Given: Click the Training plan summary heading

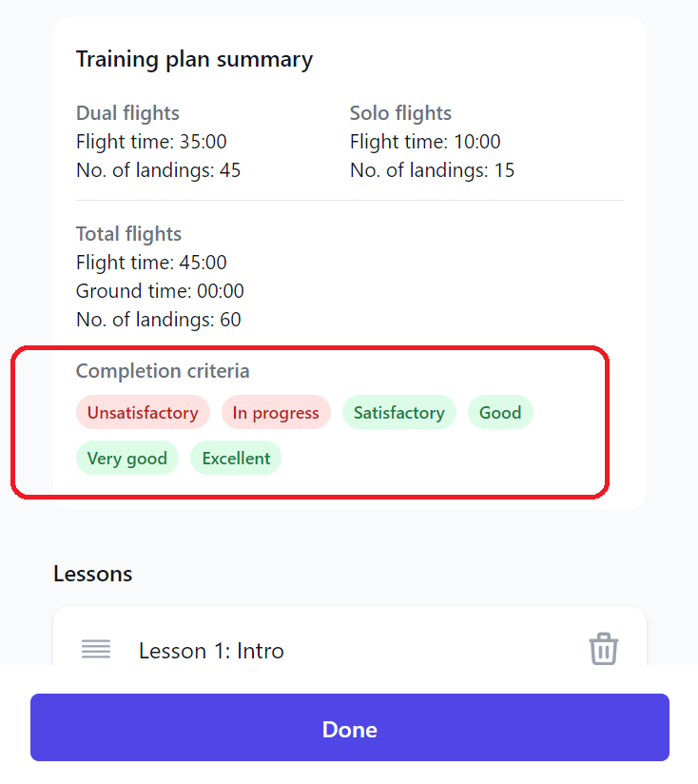Looking at the screenshot, I should [194, 60].
